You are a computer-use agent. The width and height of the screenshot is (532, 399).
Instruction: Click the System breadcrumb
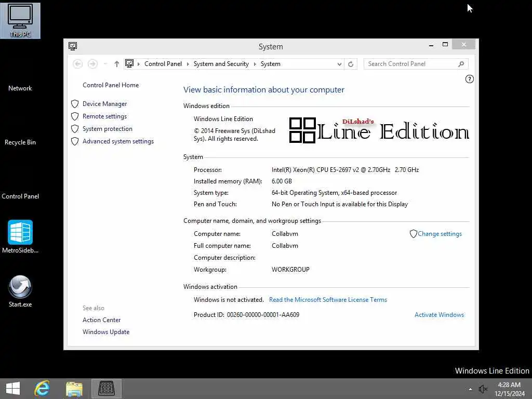click(270, 64)
